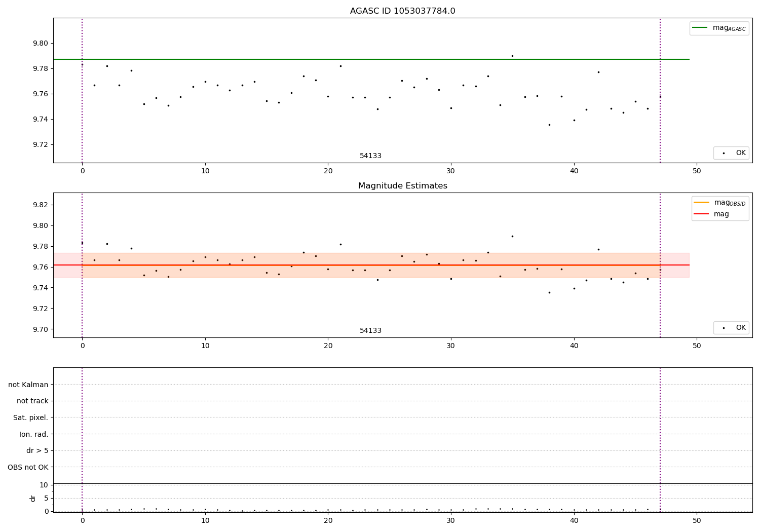Click the "dr > 5" axis label
The image size is (760, 532).
(37, 450)
